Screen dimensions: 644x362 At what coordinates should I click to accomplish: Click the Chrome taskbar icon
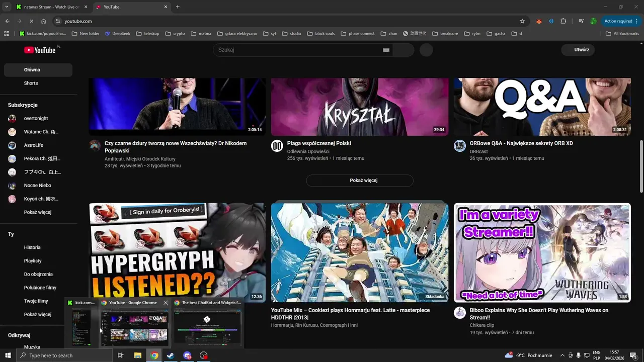pyautogui.click(x=154, y=355)
